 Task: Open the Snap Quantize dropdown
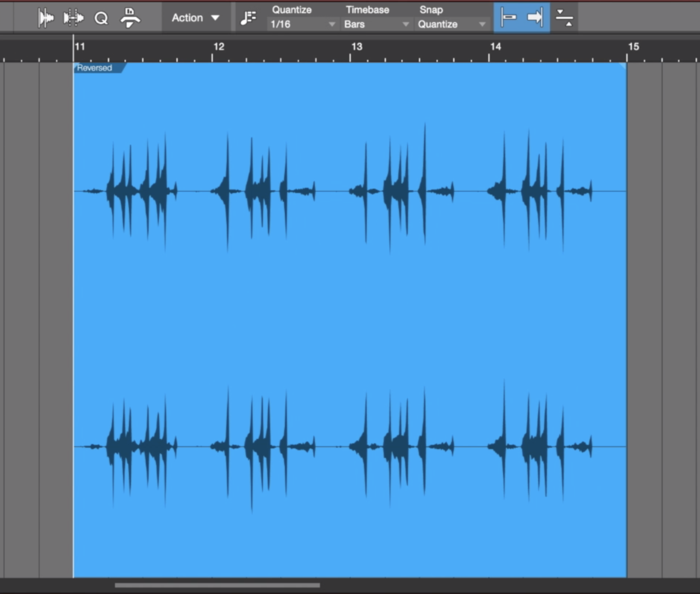tap(452, 24)
